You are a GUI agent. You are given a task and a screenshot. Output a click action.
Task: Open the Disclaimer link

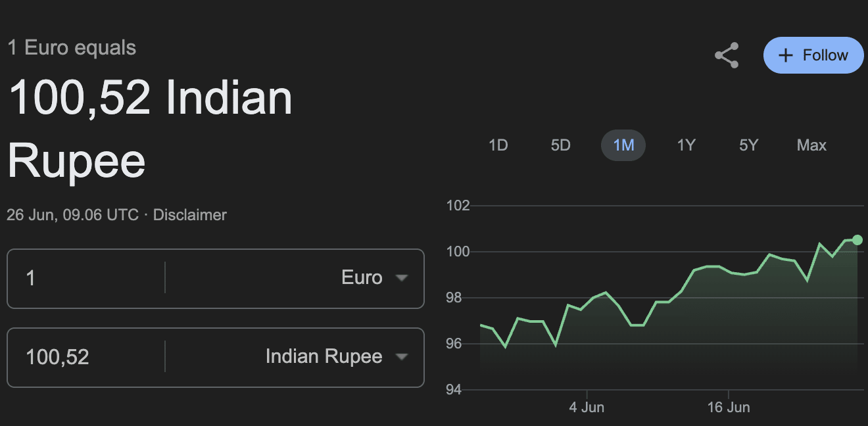pos(189,215)
